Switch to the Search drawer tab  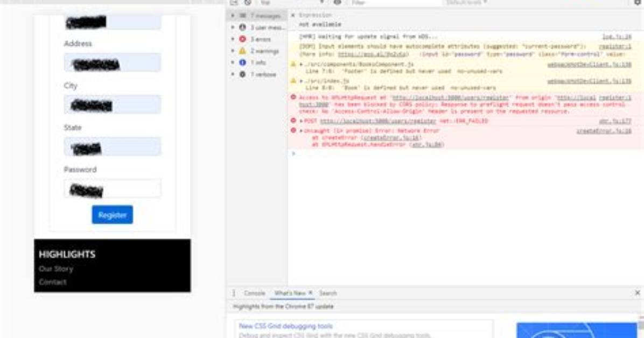coord(328,293)
